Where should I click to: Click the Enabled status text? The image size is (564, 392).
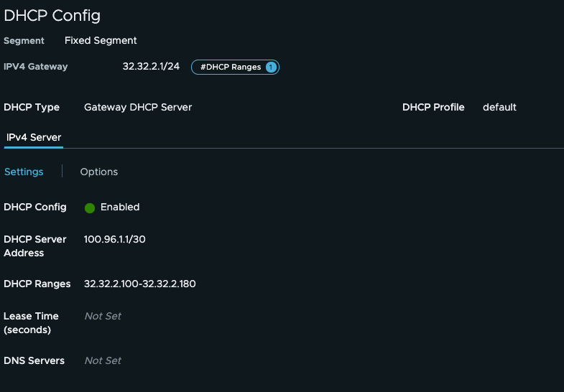tap(120, 207)
